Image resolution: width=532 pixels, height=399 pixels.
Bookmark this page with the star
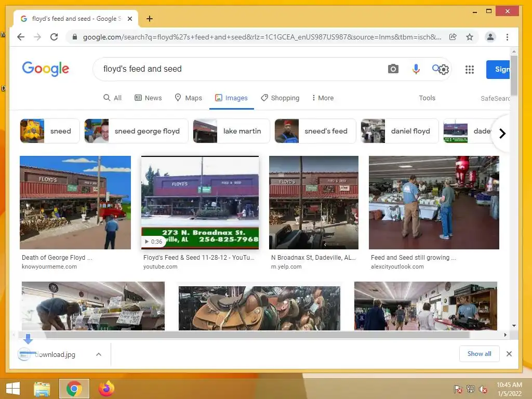470,37
